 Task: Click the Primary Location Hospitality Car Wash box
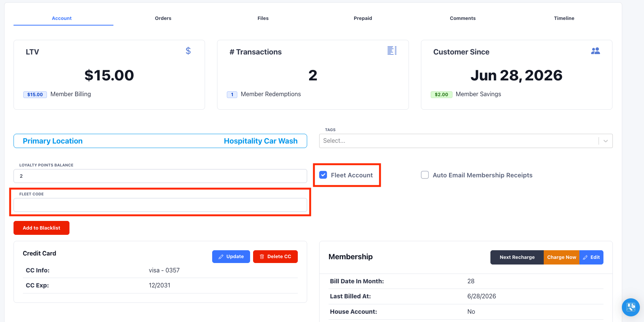(160, 141)
